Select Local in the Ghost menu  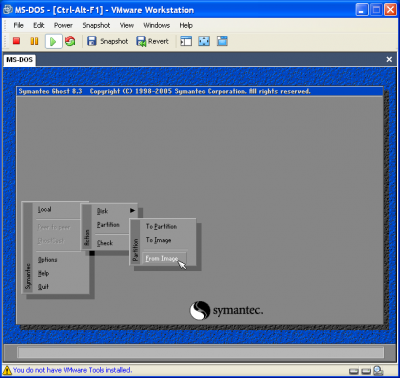(44, 209)
